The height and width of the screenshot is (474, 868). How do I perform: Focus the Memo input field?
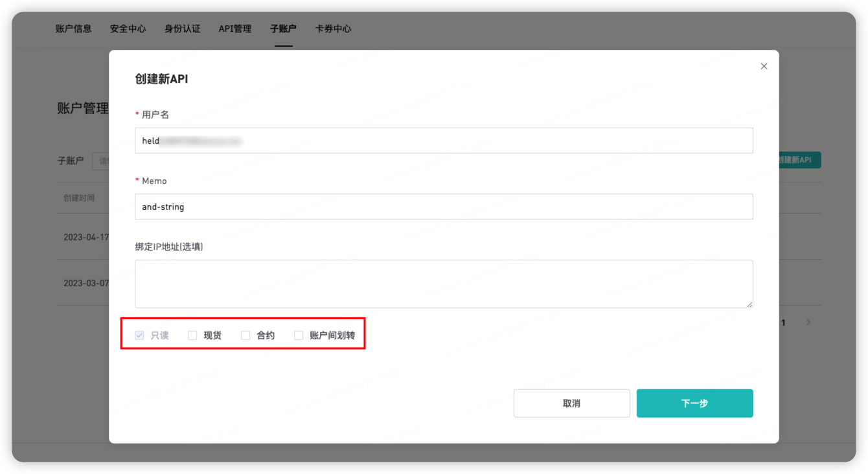pos(444,207)
